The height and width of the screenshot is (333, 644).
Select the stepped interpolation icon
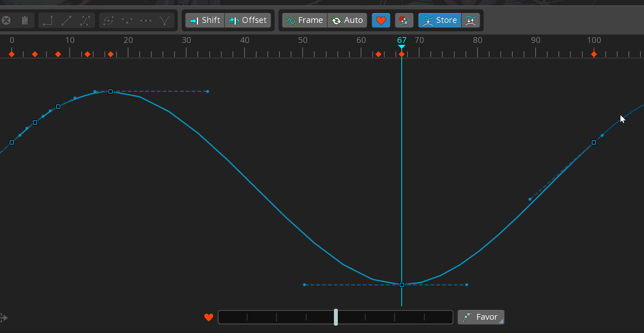[48, 20]
